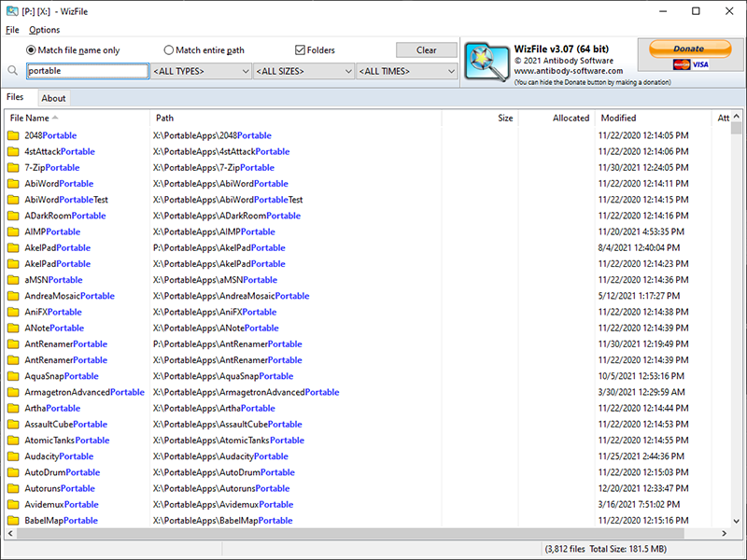Click the folder icon for AudacityPortable
The width and height of the screenshot is (747, 560).
pyautogui.click(x=13, y=456)
